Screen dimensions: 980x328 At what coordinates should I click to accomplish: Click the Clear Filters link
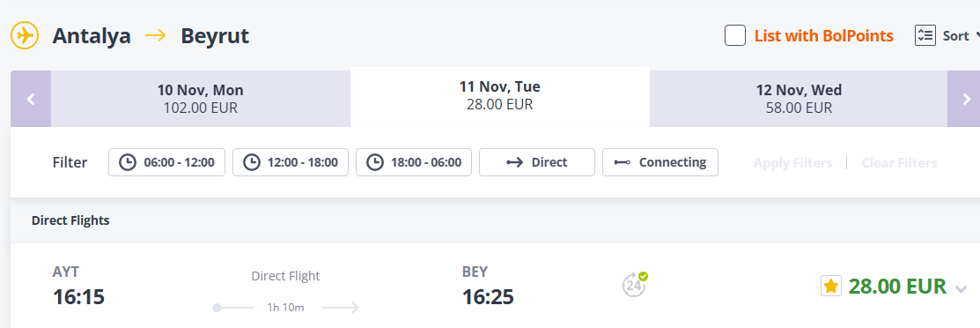point(899,163)
